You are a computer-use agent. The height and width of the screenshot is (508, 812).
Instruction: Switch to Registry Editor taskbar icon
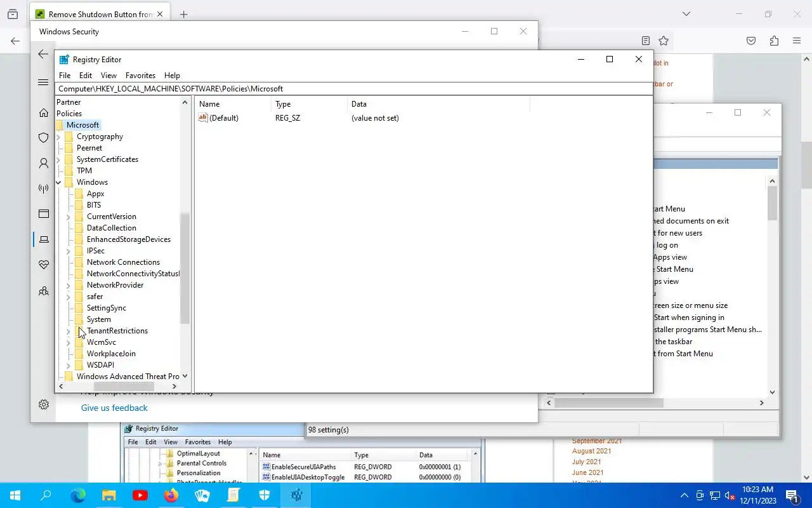(296, 495)
